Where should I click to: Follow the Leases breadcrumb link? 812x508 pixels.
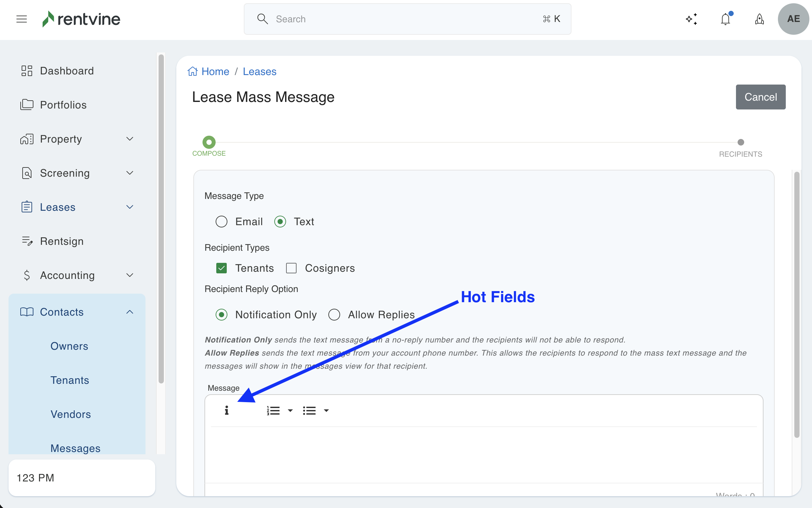[259, 71]
